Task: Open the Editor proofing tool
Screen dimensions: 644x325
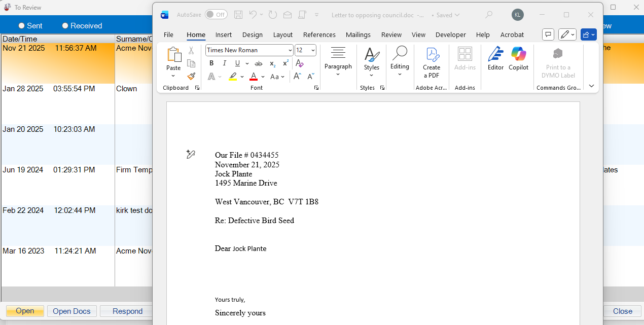Action: point(495,58)
